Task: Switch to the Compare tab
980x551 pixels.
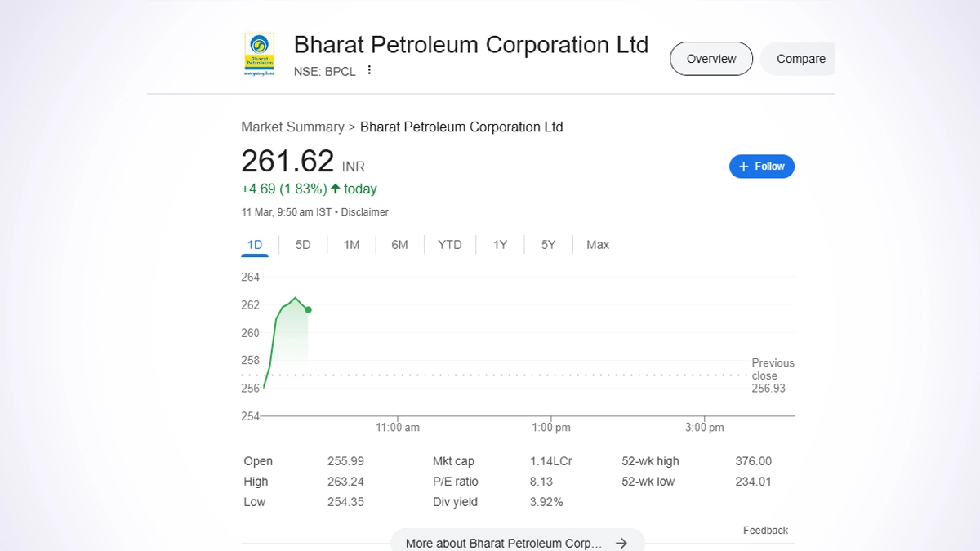Action: click(800, 59)
